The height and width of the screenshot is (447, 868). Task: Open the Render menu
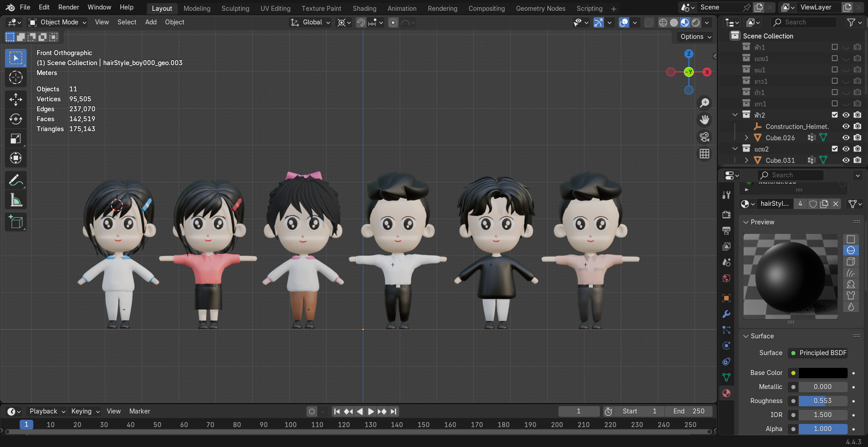coord(69,7)
